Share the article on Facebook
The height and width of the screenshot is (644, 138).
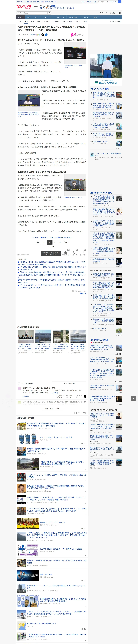point(46,35)
